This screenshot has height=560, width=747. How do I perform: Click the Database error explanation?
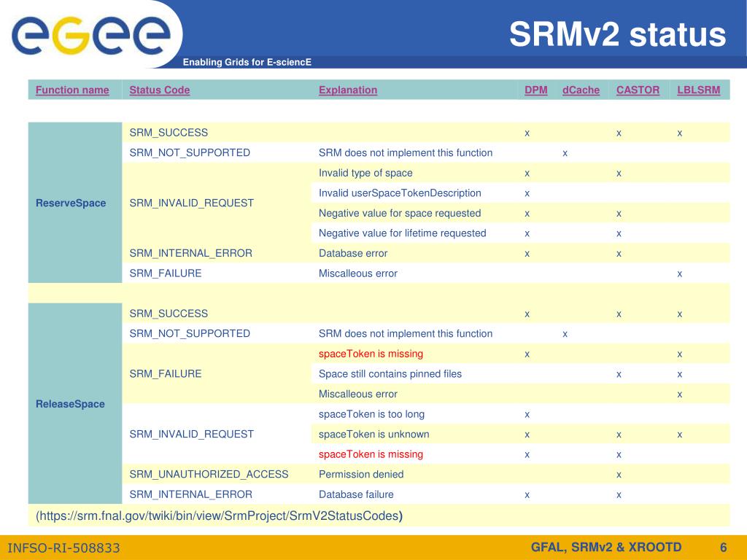coord(353,253)
